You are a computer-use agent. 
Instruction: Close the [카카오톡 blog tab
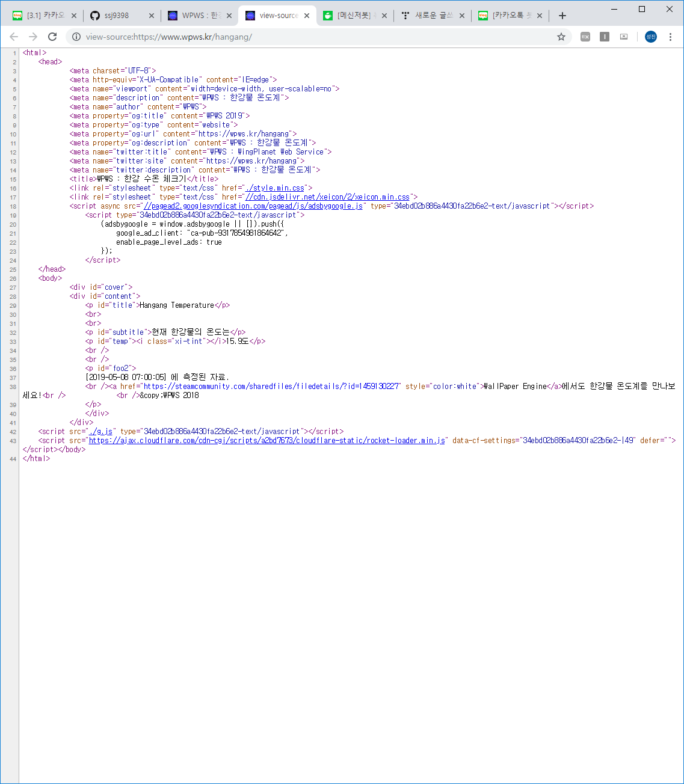click(x=540, y=16)
